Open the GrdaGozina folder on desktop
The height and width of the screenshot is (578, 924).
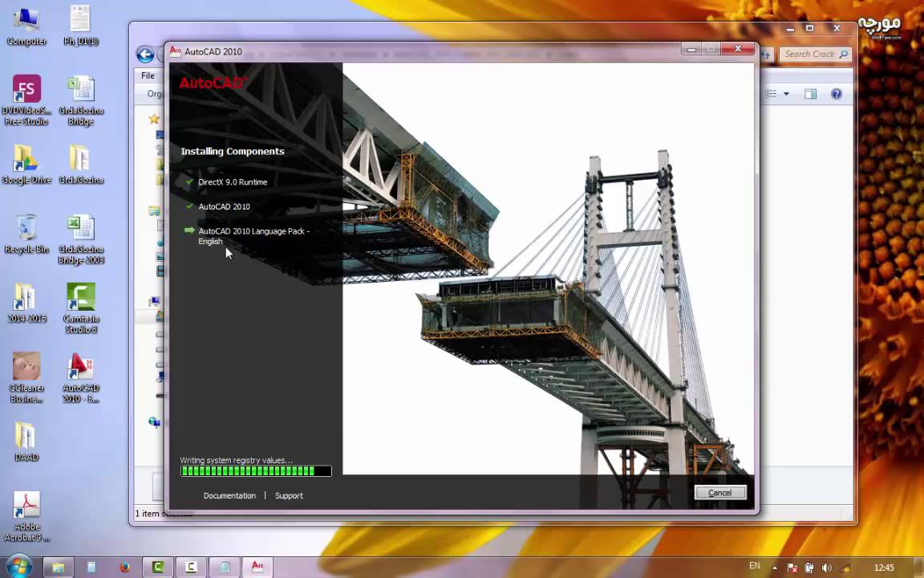click(x=81, y=164)
